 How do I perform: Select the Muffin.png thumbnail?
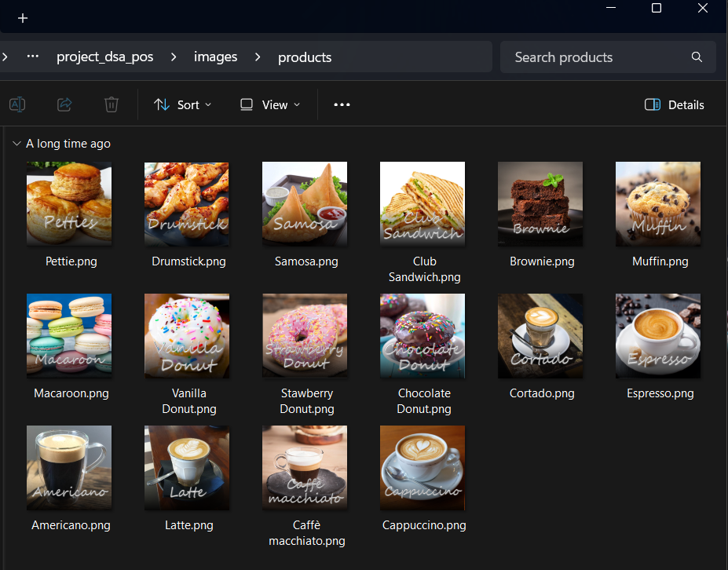point(658,204)
